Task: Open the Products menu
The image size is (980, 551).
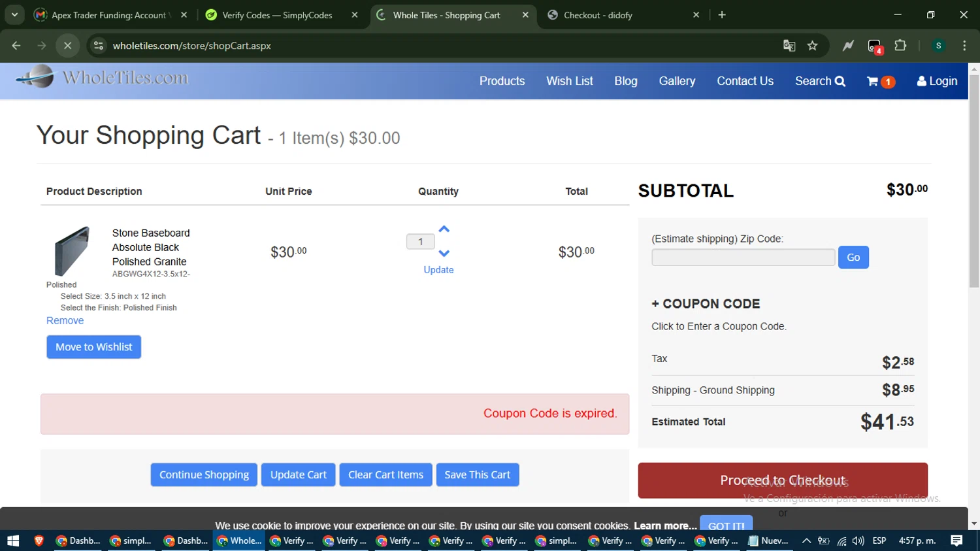Action: point(502,81)
